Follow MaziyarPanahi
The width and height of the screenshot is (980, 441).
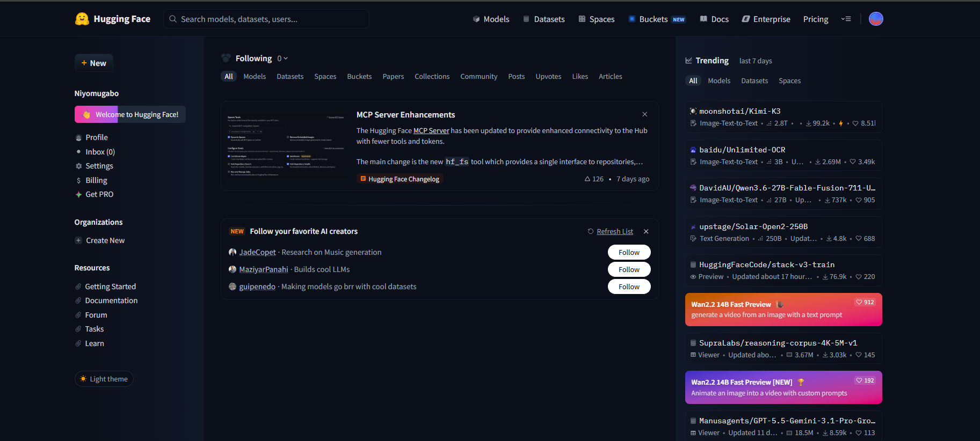629,269
